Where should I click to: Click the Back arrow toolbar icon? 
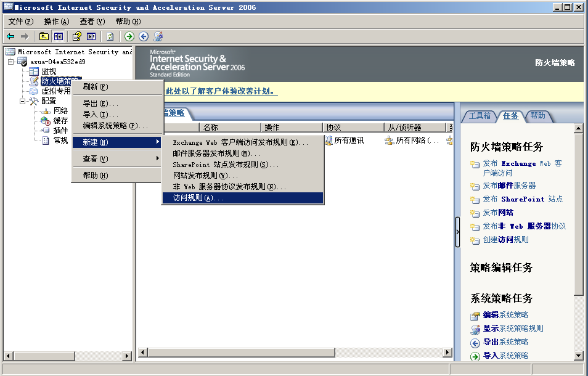(10, 36)
